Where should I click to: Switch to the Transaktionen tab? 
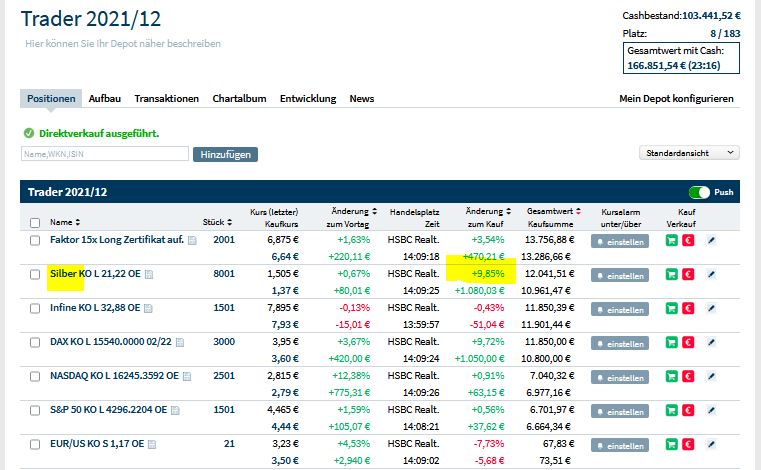click(x=166, y=99)
